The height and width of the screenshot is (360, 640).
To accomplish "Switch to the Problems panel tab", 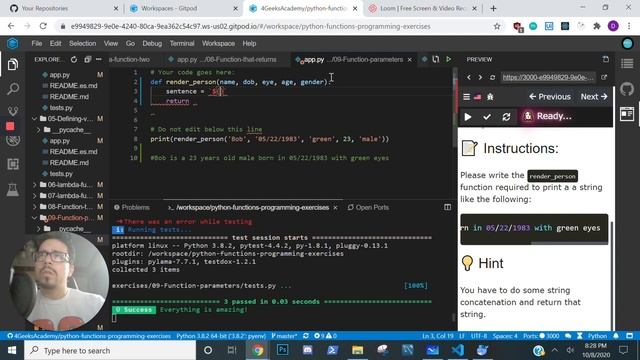I will tap(132, 207).
